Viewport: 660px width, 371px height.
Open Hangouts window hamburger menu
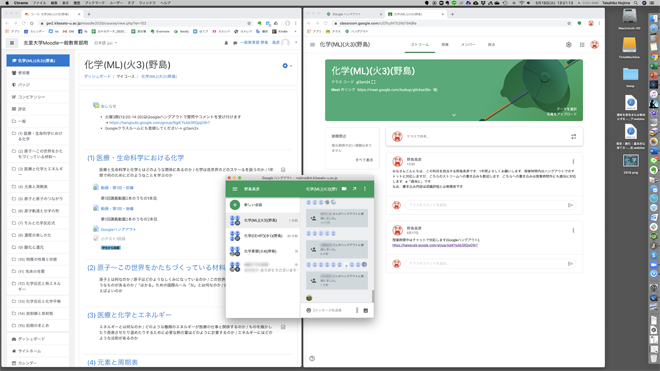point(235,189)
